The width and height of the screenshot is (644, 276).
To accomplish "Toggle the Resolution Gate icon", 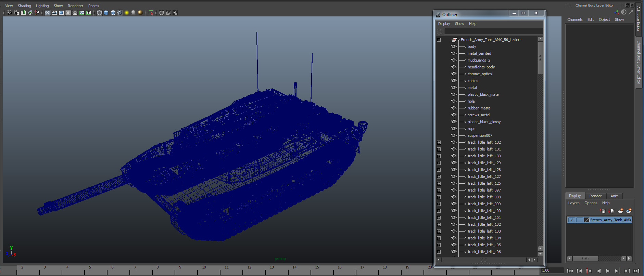I will 61,13.
